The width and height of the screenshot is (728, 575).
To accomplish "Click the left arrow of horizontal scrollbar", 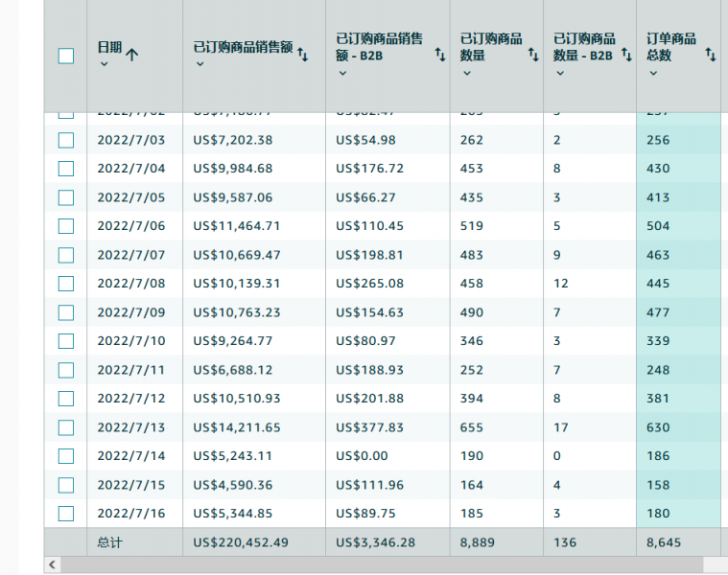I will click(x=53, y=565).
